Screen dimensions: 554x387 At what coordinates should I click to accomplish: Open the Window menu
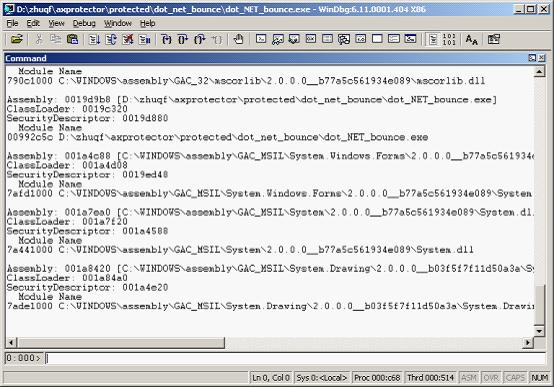(118, 23)
